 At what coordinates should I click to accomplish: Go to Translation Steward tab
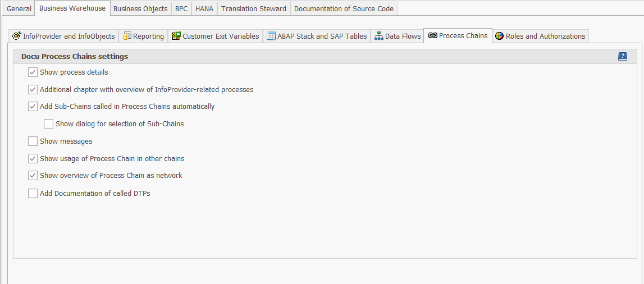click(x=253, y=9)
